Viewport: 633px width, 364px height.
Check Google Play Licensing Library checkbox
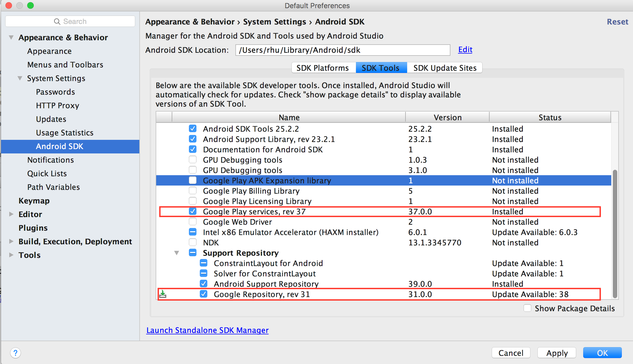[193, 201]
